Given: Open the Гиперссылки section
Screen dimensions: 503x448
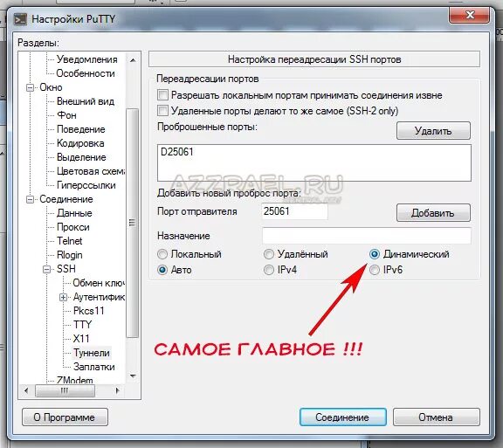Looking at the screenshot, I should coord(86,185).
